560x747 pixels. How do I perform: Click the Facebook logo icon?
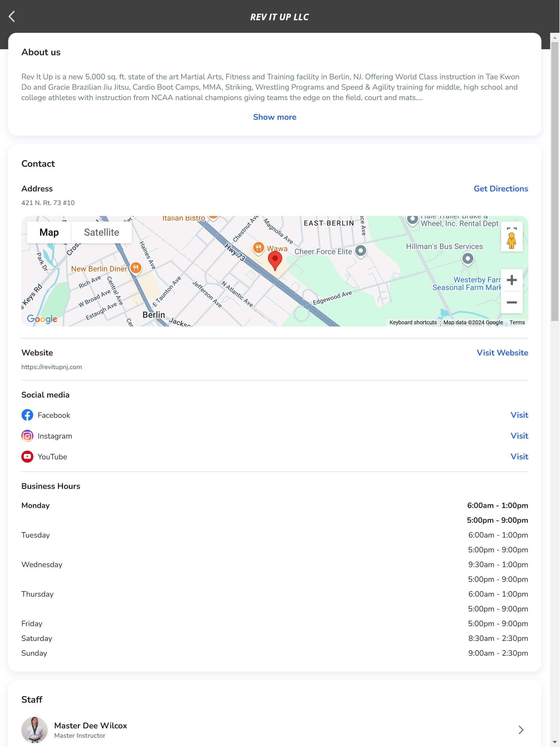tap(27, 415)
